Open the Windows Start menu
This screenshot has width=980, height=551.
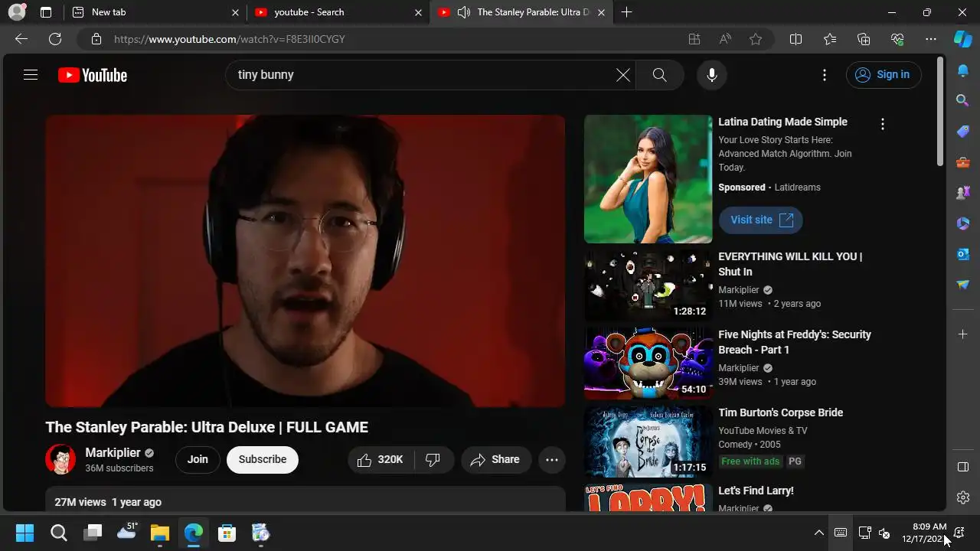pyautogui.click(x=25, y=533)
